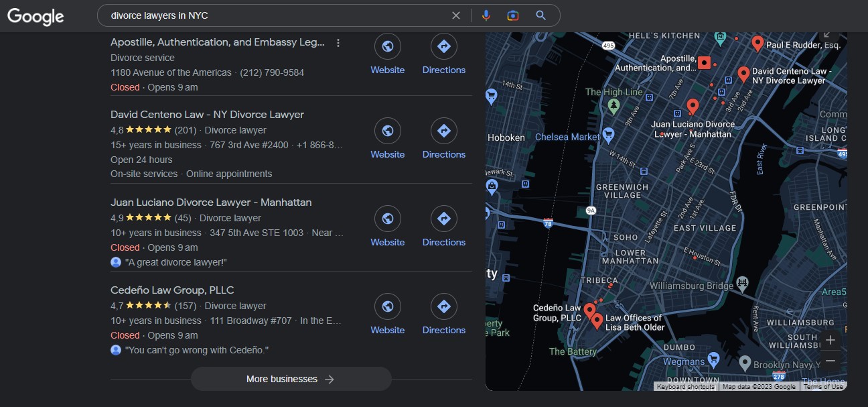The image size is (868, 407).
Task: Click "Open 24 hours" text
Action: point(141,160)
